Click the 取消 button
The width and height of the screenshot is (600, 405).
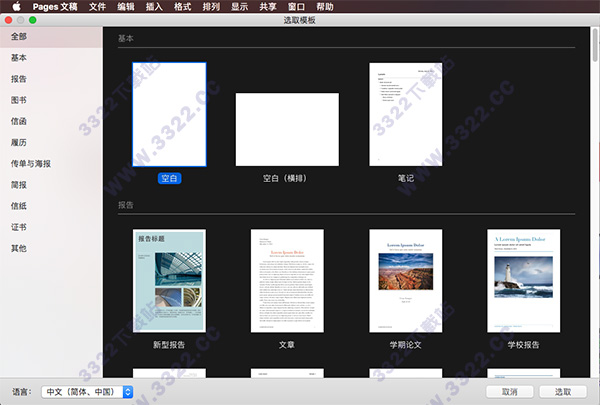[509, 392]
